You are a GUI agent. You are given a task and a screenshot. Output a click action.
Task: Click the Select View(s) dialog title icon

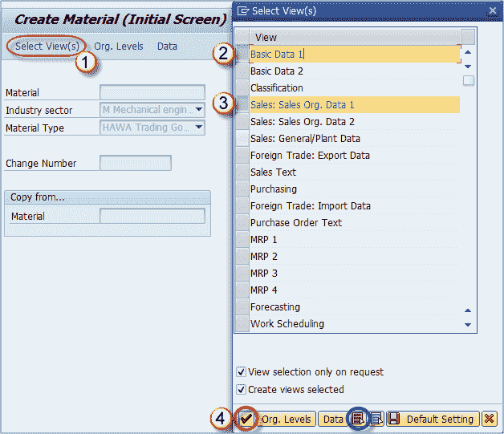242,11
